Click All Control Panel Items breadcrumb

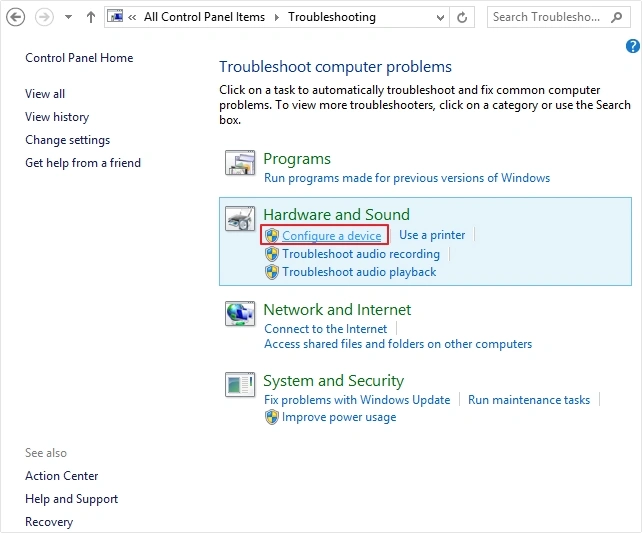(x=204, y=17)
